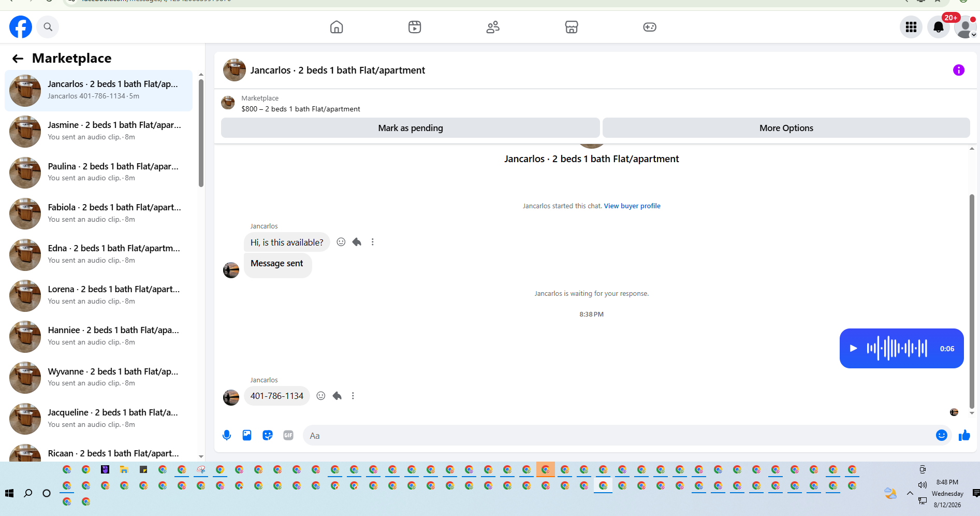Focus the Aa message input field
Screen dimensions: 980x516
coord(619,436)
